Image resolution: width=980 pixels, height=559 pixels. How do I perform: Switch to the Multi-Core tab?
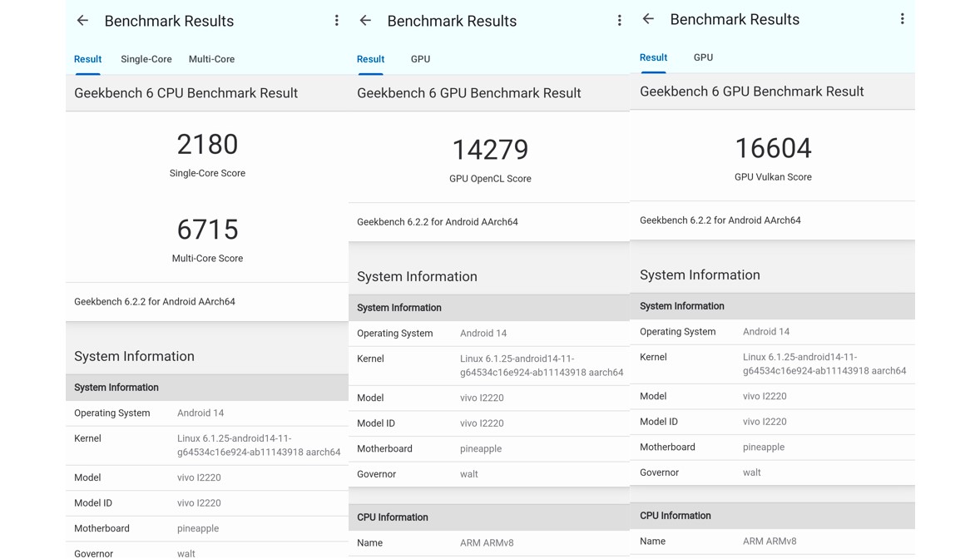tap(212, 59)
